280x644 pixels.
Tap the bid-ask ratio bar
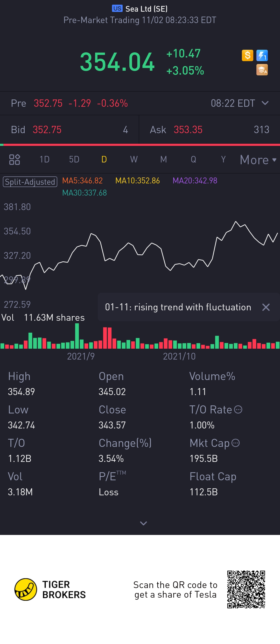[x=140, y=145]
